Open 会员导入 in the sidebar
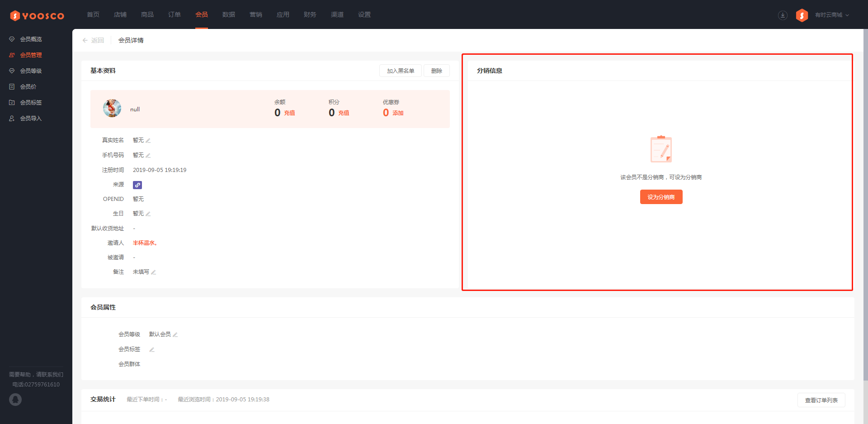This screenshot has height=424, width=868. point(31,119)
